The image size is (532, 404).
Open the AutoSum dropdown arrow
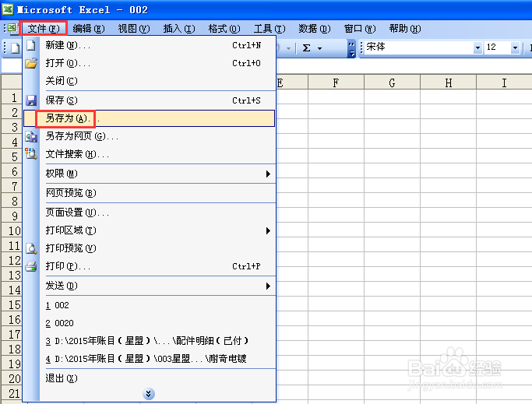point(319,48)
